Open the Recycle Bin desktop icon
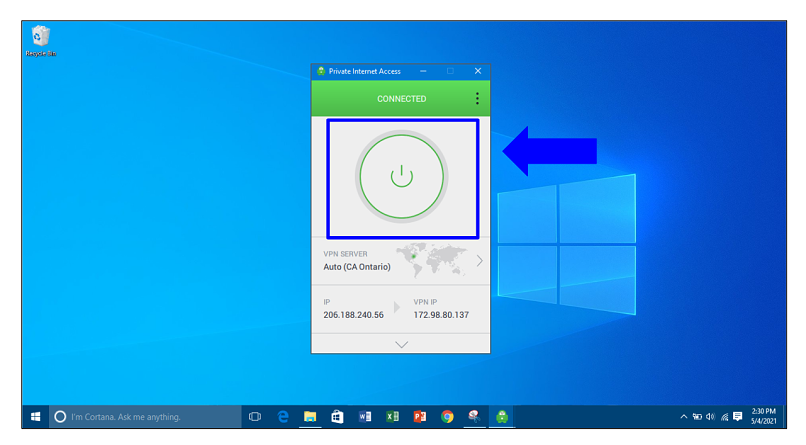Image resolution: width=806 pixels, height=445 pixels. coord(41,41)
